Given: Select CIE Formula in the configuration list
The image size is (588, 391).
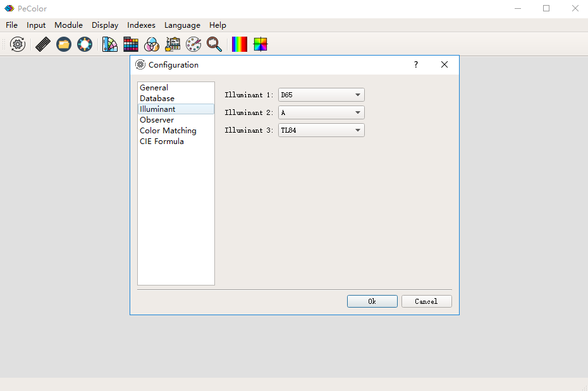Looking at the screenshot, I should pyautogui.click(x=176, y=141).
